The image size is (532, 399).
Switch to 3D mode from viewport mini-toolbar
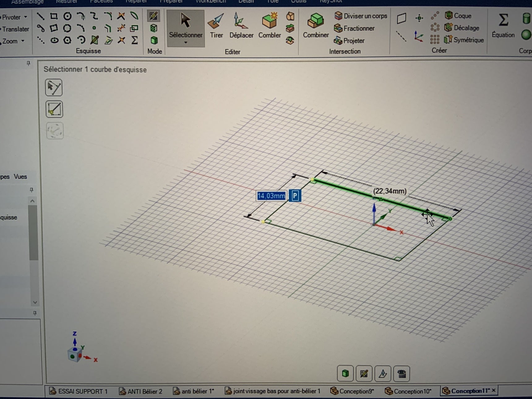click(x=345, y=374)
